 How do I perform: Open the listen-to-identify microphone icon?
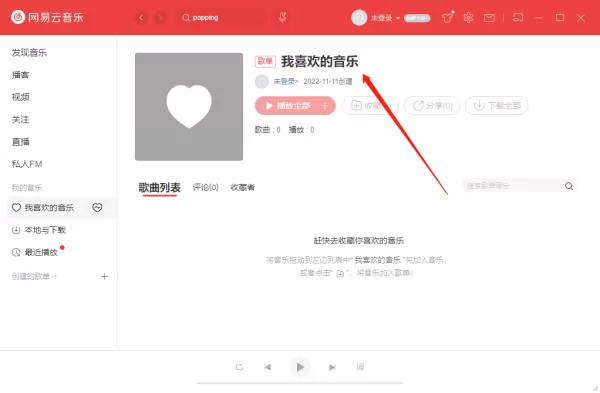coord(282,17)
